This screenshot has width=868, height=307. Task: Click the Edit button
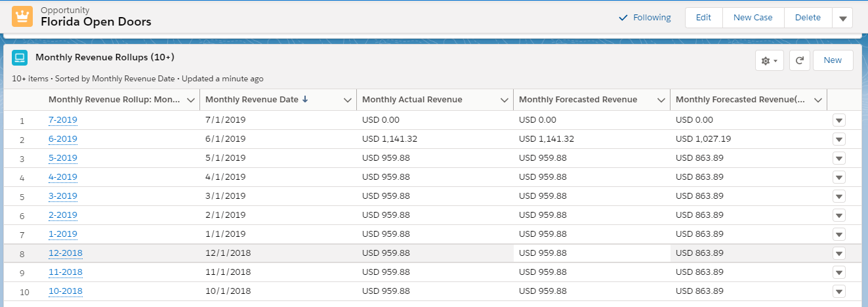click(703, 18)
